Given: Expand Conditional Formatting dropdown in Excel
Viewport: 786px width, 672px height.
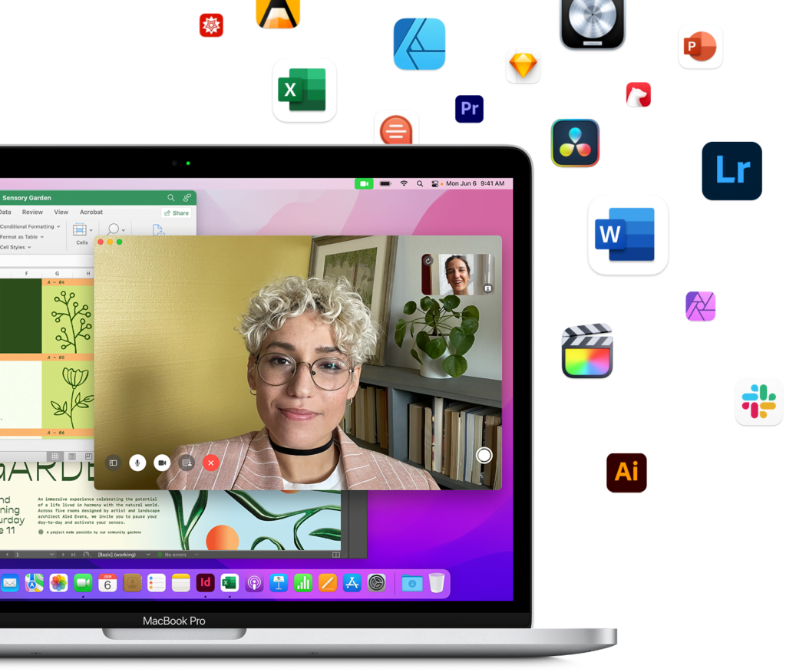Looking at the screenshot, I should click(x=30, y=226).
